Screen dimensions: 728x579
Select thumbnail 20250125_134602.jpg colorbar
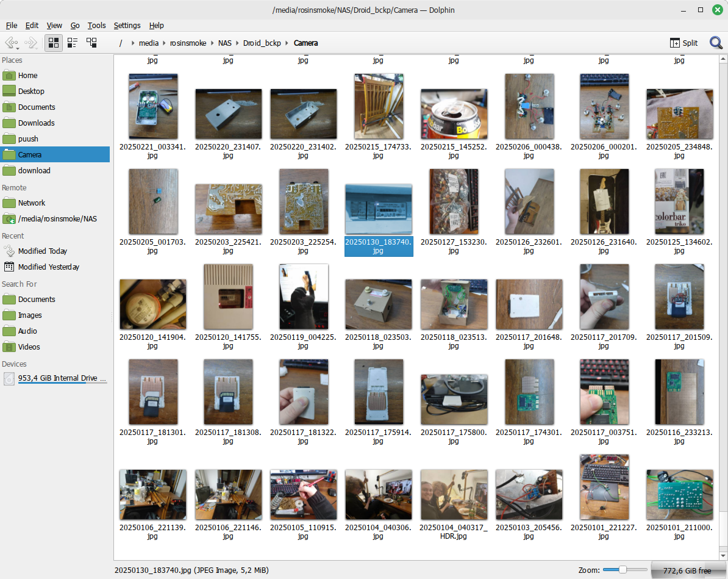pyautogui.click(x=679, y=202)
